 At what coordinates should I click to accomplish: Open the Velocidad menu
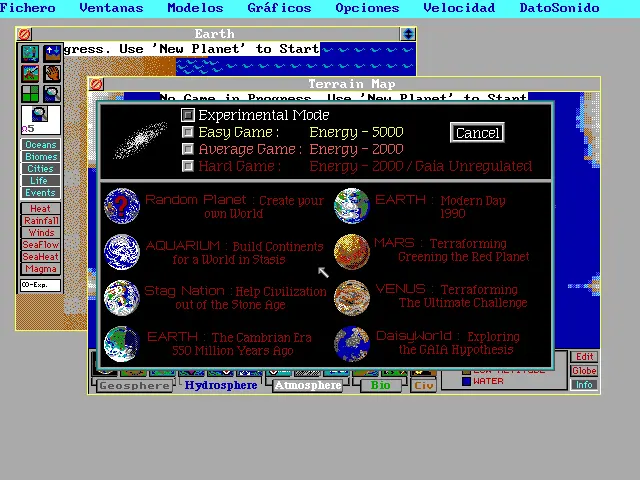click(x=459, y=8)
